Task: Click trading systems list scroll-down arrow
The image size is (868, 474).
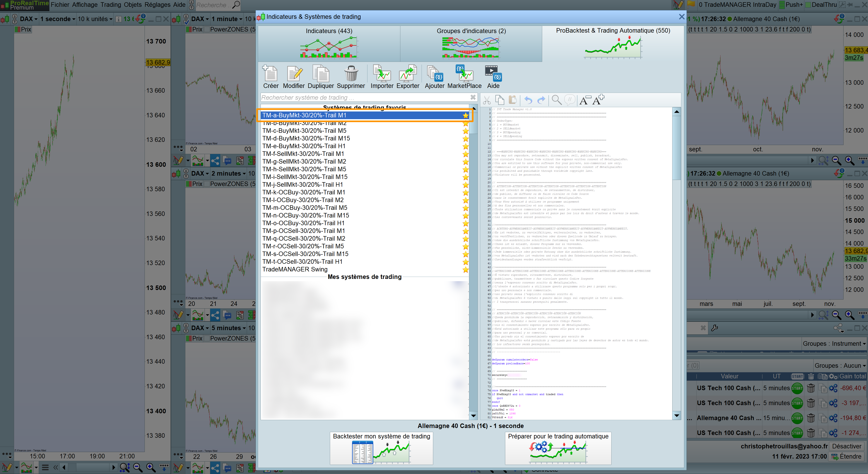Action: (x=473, y=416)
